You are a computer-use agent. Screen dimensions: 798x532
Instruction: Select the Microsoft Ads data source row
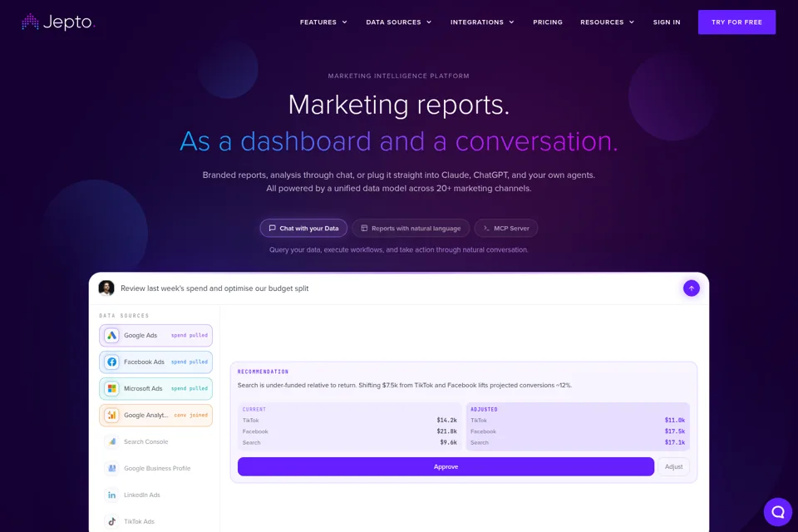[155, 388]
